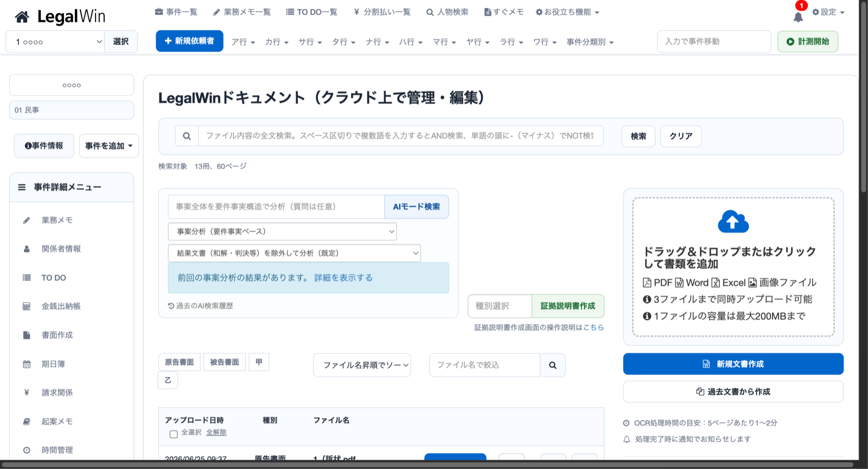Expand カ行 client dropdown

277,42
